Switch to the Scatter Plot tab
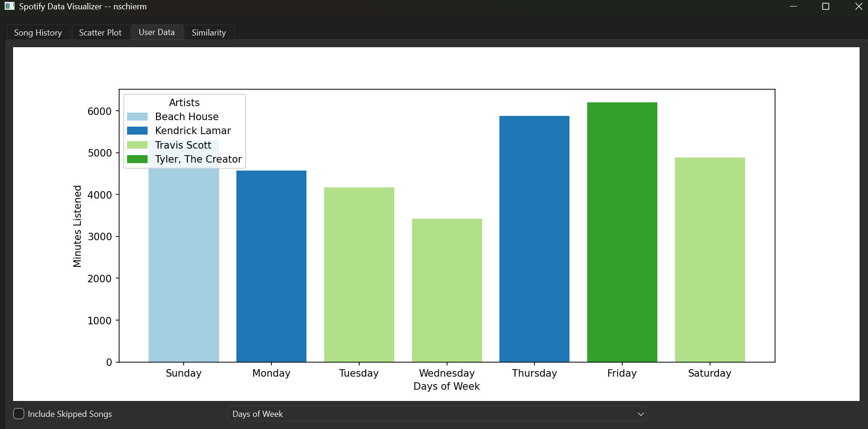The image size is (868, 429). click(x=100, y=33)
